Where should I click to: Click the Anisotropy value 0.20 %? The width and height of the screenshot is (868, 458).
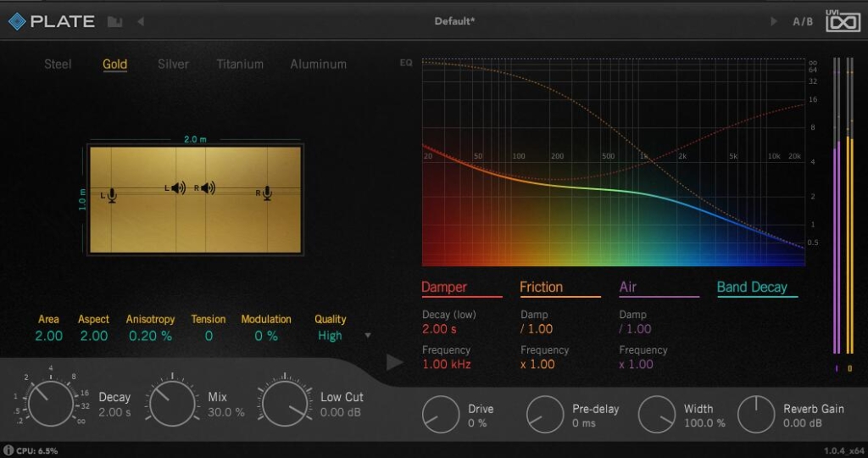[150, 336]
